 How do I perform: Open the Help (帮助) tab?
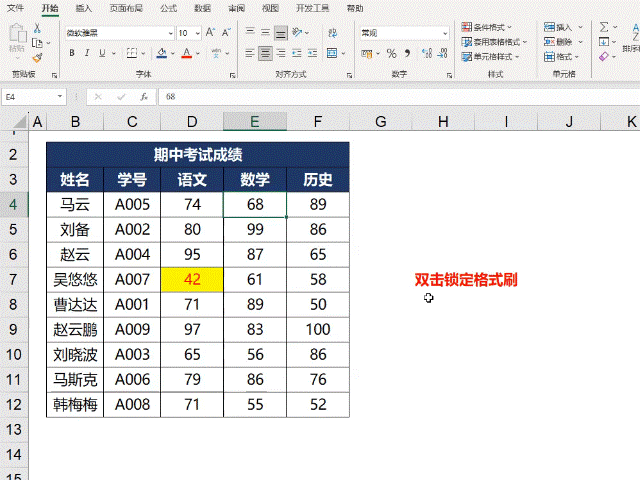355,8
